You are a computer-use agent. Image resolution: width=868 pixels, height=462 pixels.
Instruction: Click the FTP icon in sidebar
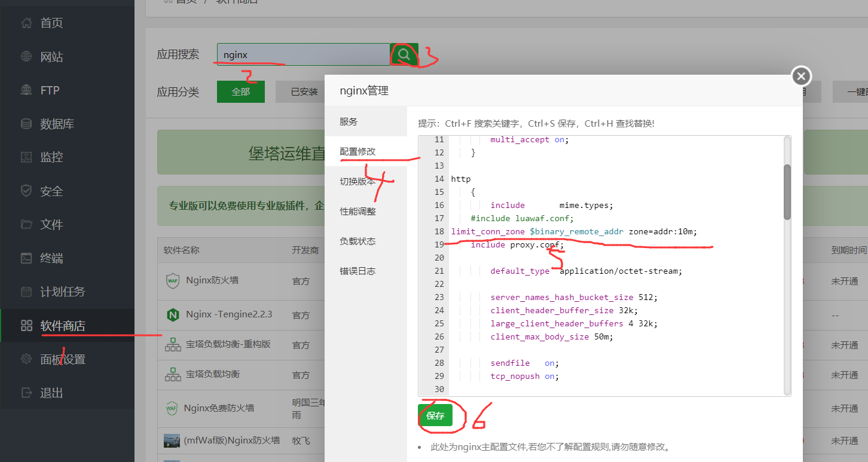coord(26,90)
